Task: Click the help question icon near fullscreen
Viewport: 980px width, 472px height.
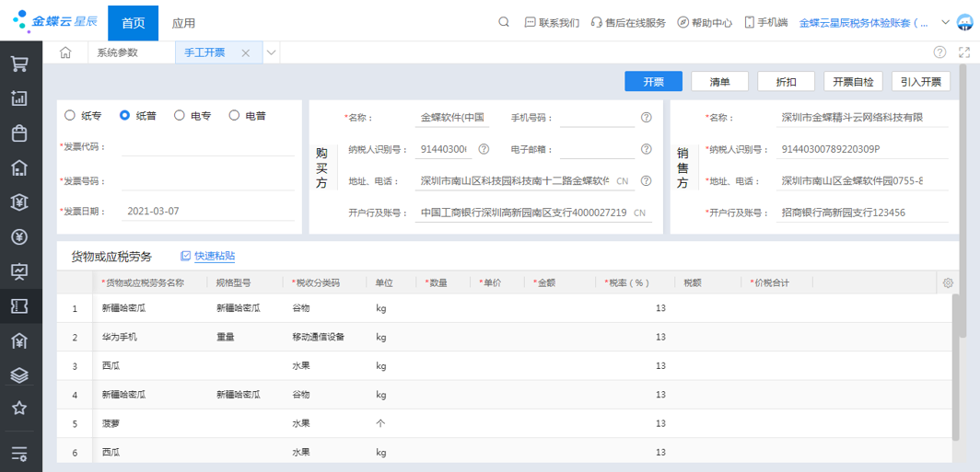Action: 939,52
